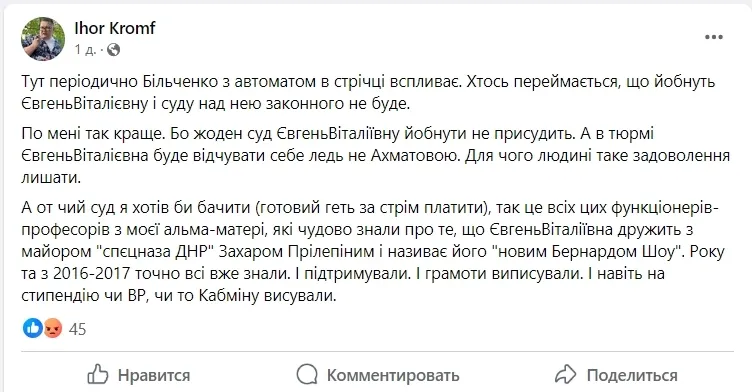Click the paragraph starting "Тут періодично Більченко"
The width and height of the screenshot is (752, 392).
368,93
